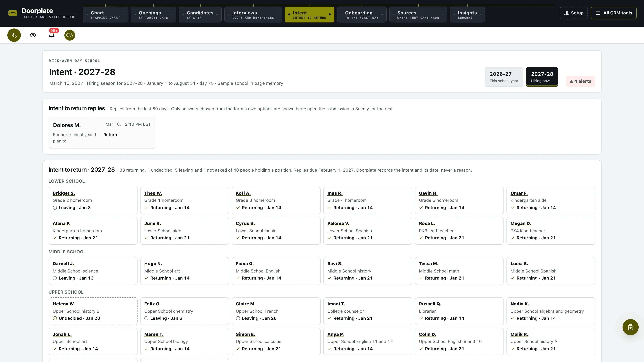Open Maren T. profile link
Viewport: 644px width, 362px height.
click(x=154, y=334)
